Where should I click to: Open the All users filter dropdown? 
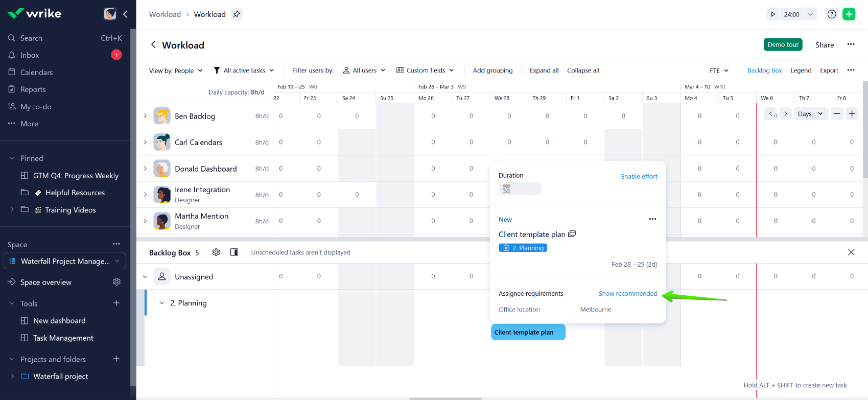(364, 70)
